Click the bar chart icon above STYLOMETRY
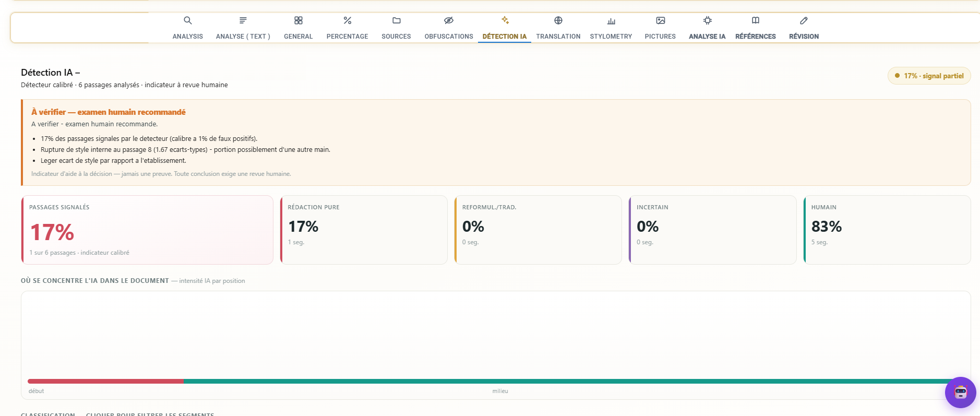The height and width of the screenshot is (416, 980). point(611,21)
